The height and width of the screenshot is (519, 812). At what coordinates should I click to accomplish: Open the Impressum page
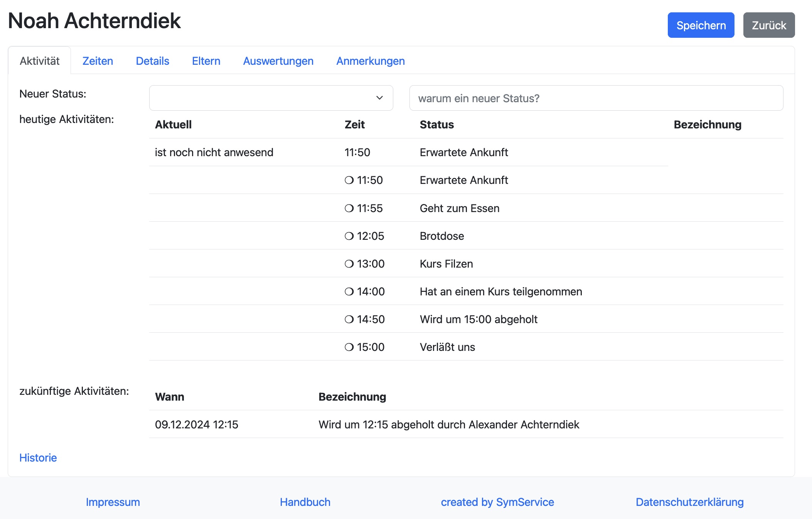(x=113, y=502)
